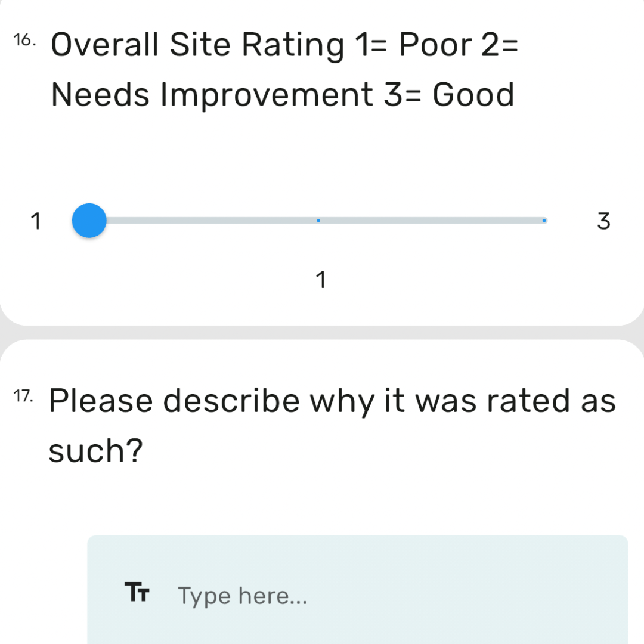Click the gray gap between question cards
This screenshot has height=644, width=644.
click(x=322, y=333)
